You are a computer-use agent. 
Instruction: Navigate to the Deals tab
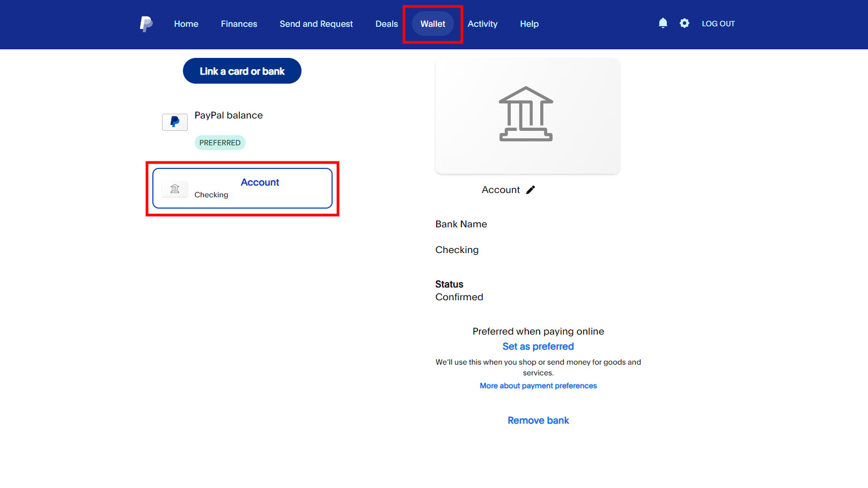(x=386, y=24)
